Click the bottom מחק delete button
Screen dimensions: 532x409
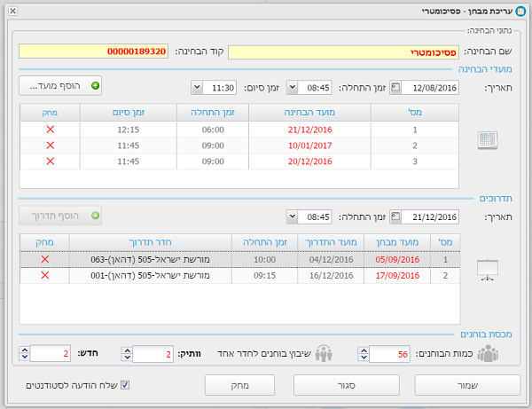coord(239,385)
